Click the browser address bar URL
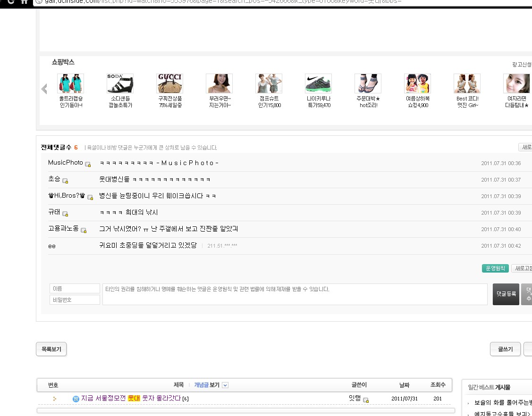The width and height of the screenshot is (532, 416). coord(223,2)
